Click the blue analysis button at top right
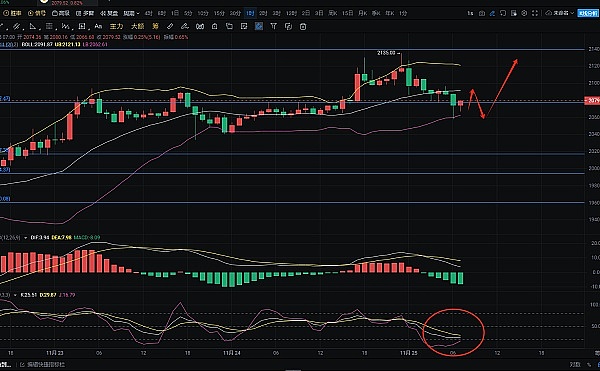 click(x=587, y=13)
